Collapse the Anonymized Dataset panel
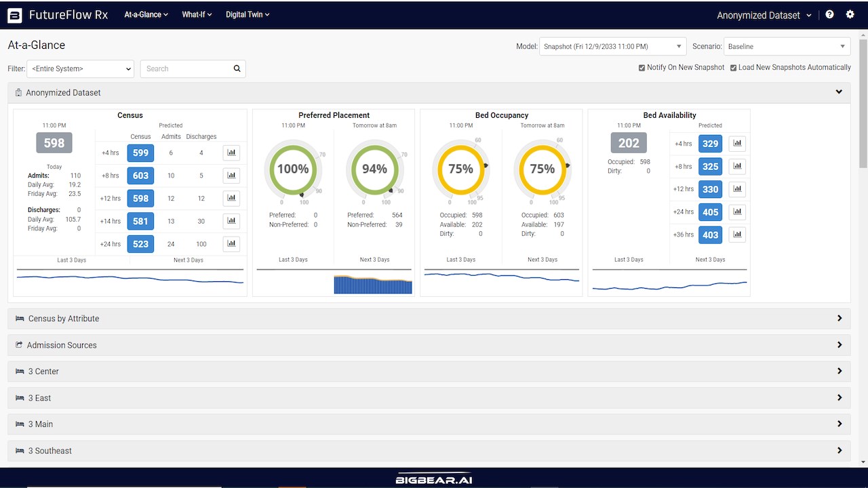868x488 pixels. click(839, 92)
